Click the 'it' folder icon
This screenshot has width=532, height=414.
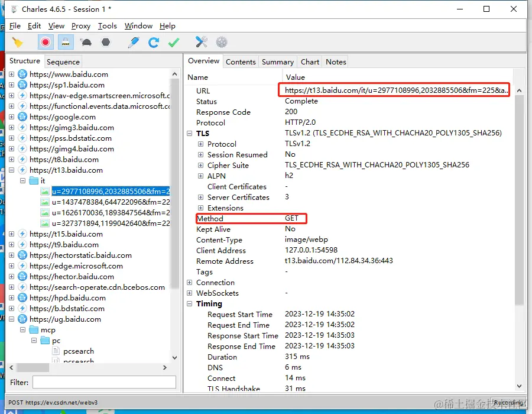[34, 180]
